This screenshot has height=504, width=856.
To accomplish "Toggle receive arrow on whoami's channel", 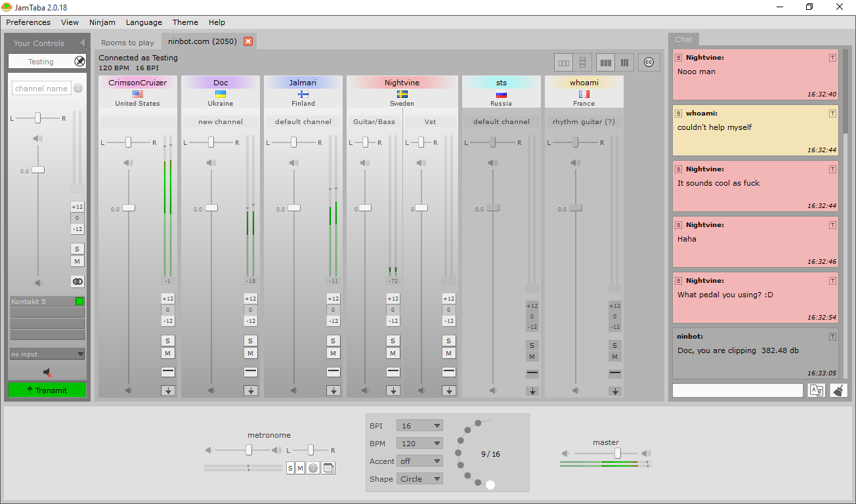I will tap(614, 391).
